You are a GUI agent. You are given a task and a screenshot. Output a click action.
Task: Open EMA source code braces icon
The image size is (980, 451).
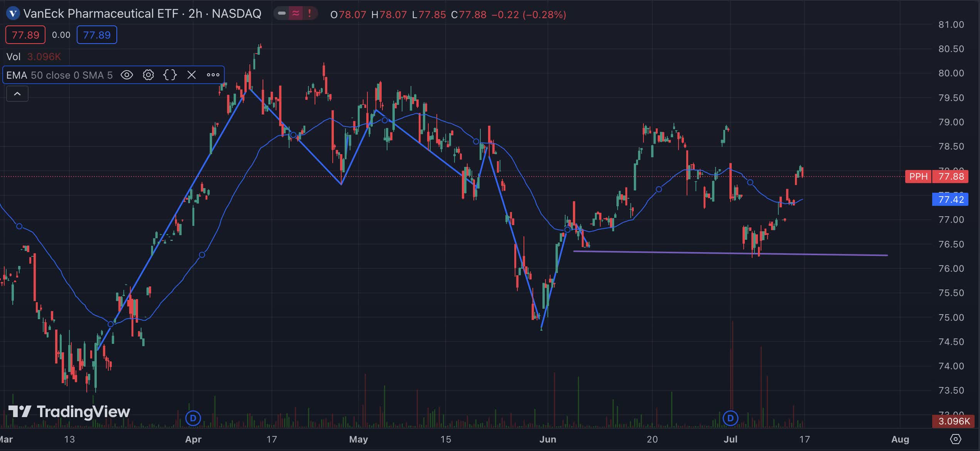170,75
